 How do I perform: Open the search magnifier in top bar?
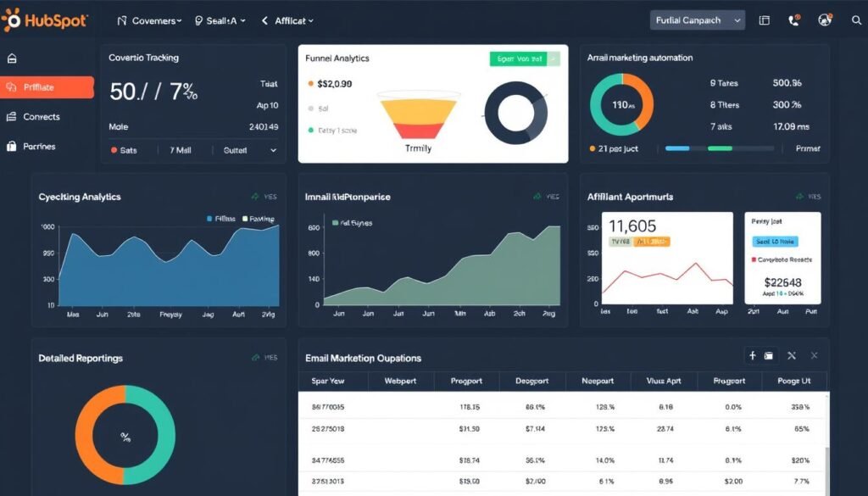point(855,20)
